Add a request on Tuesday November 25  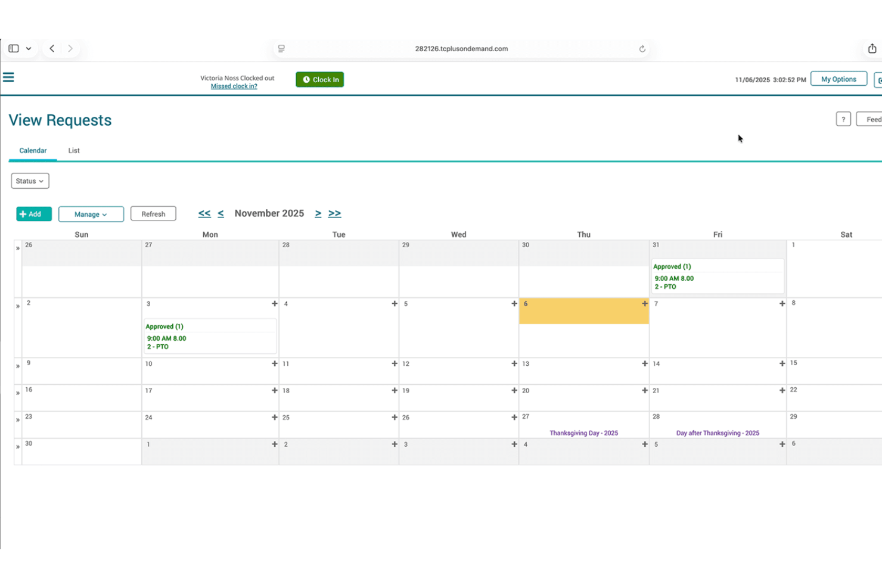tap(395, 418)
